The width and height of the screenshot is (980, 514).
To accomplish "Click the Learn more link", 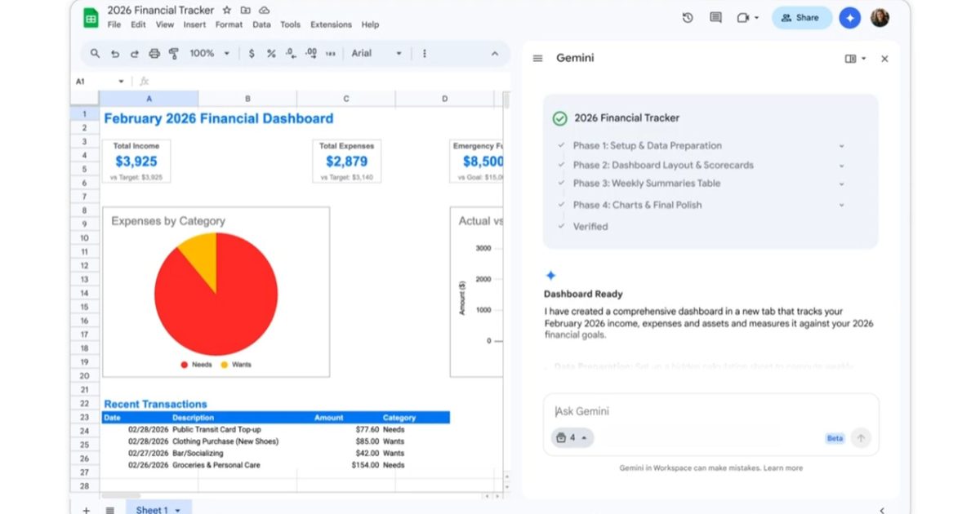I will click(x=783, y=468).
